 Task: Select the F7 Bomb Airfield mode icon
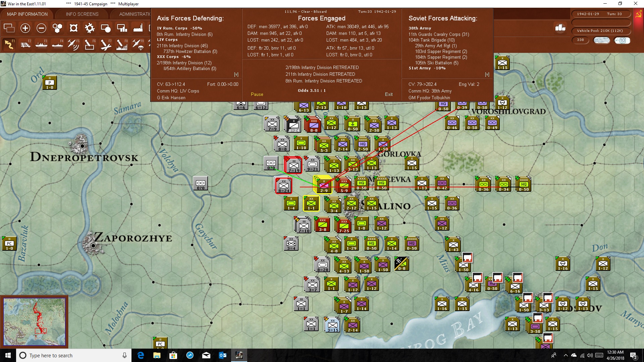tap(105, 45)
